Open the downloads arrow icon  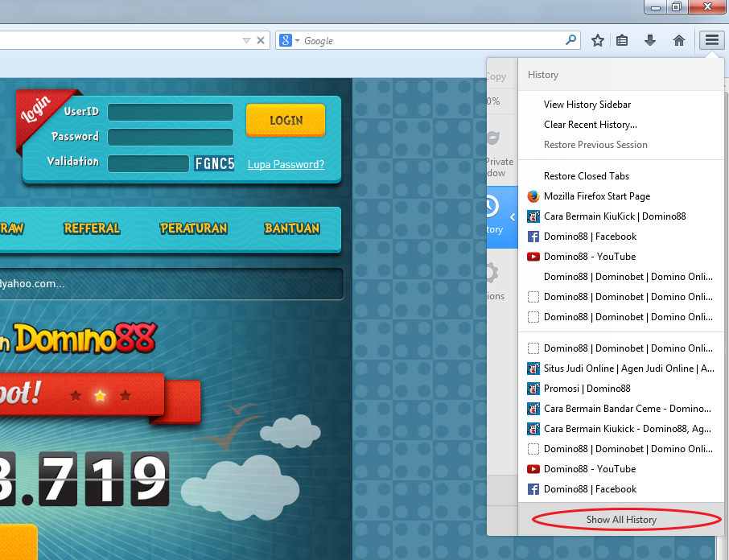point(650,40)
